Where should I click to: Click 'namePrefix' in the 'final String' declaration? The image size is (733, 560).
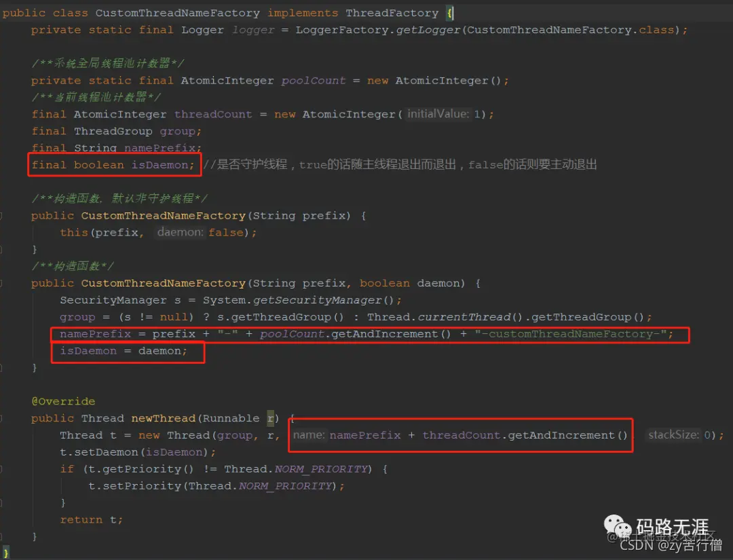(x=159, y=148)
